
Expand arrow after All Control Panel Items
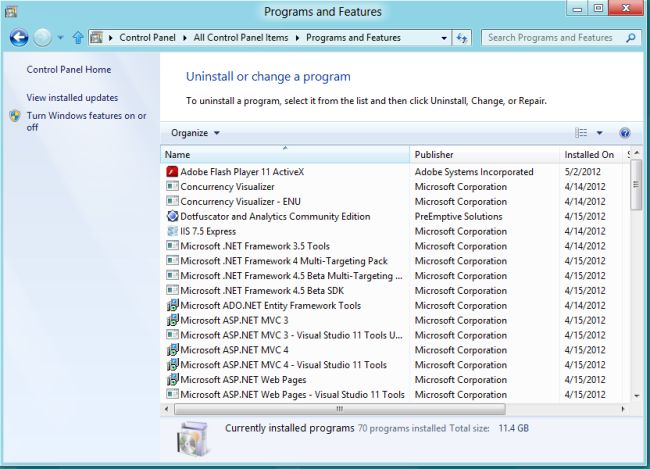(297, 38)
